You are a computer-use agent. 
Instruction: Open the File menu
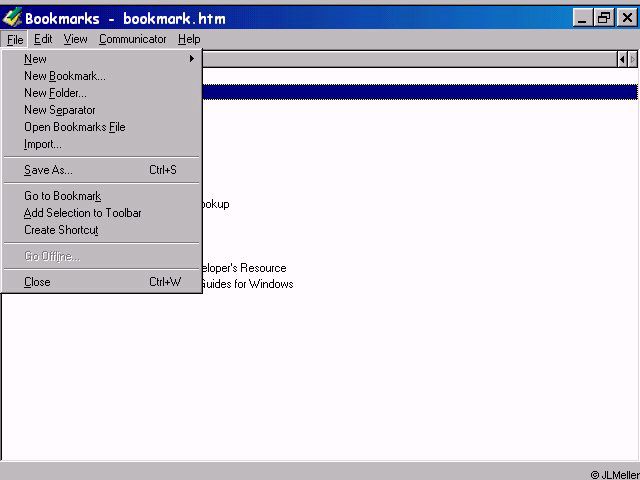click(15, 40)
